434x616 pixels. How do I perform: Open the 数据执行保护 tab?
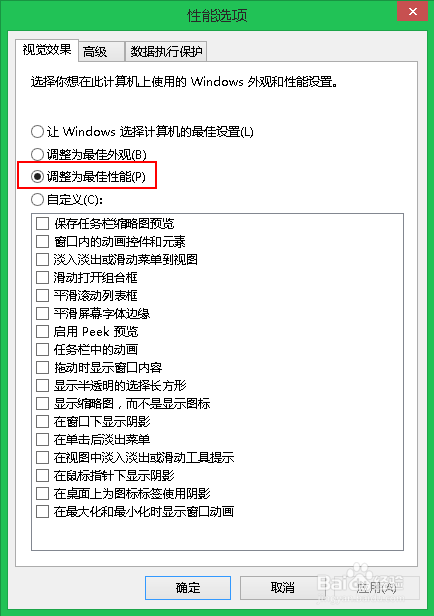click(166, 51)
